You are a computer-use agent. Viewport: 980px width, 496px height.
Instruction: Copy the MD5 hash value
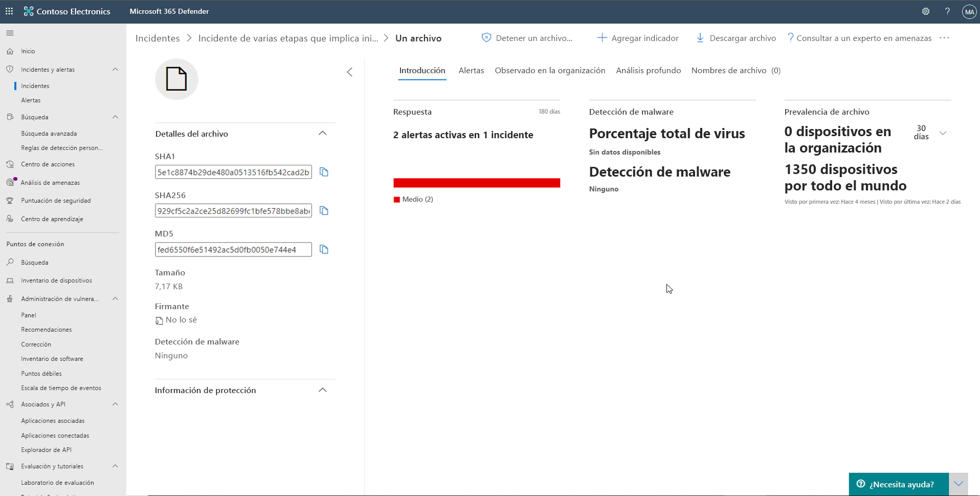point(324,249)
